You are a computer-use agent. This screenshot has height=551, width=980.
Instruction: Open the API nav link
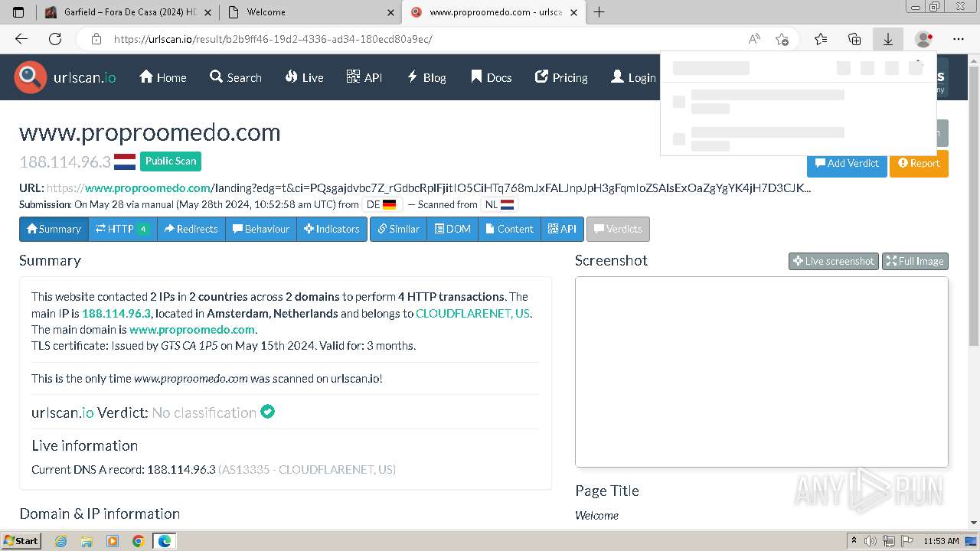(364, 77)
